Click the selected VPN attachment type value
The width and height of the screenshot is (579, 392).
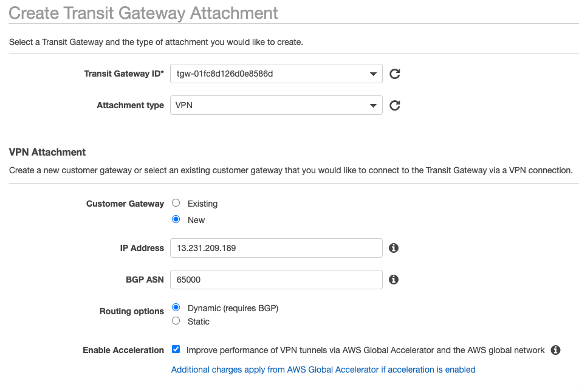[x=184, y=105]
